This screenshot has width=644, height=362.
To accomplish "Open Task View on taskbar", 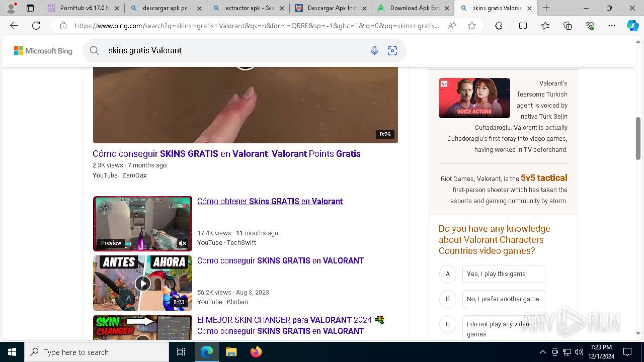I will pyautogui.click(x=181, y=352).
